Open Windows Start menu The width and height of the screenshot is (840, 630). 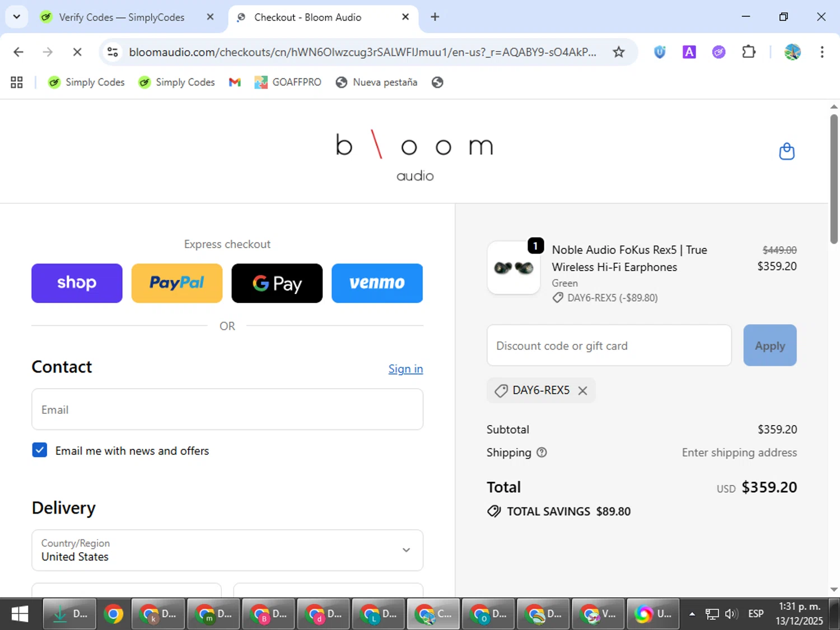20,614
